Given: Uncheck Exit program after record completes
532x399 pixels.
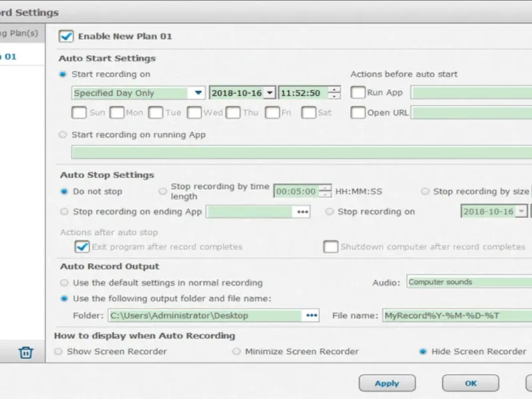Looking at the screenshot, I should click(x=82, y=247).
